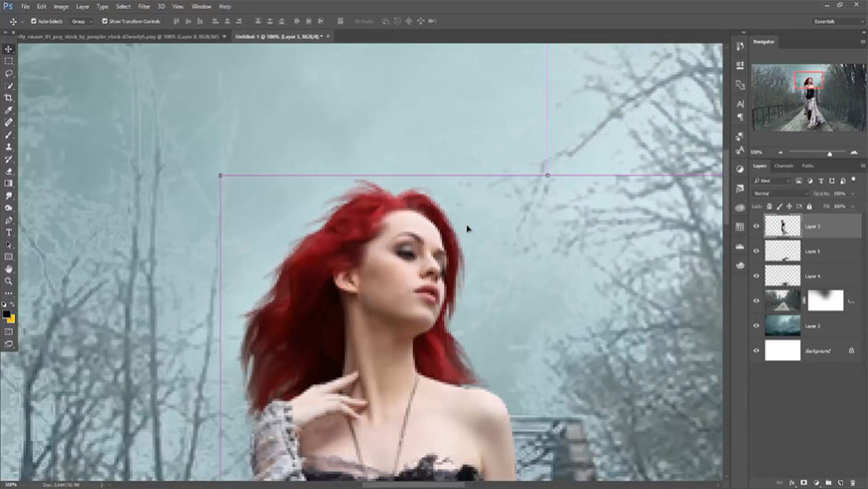Select the Type tool
This screenshot has height=489, width=868.
tap(8, 233)
